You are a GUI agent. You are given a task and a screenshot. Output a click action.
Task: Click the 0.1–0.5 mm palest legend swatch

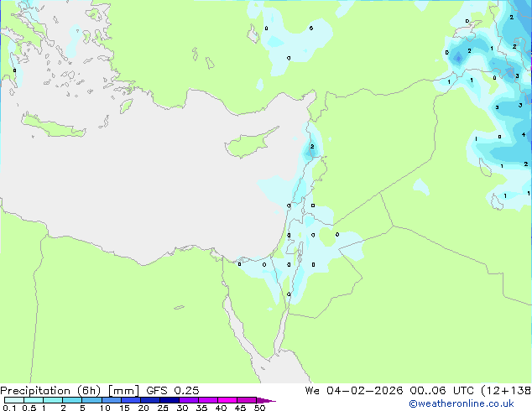(14, 400)
